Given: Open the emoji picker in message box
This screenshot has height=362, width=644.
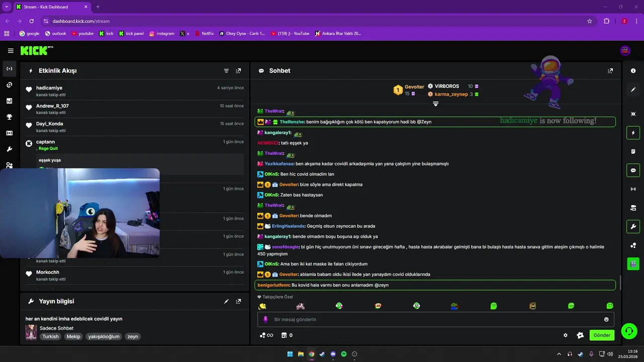Looking at the screenshot, I should 606,319.
